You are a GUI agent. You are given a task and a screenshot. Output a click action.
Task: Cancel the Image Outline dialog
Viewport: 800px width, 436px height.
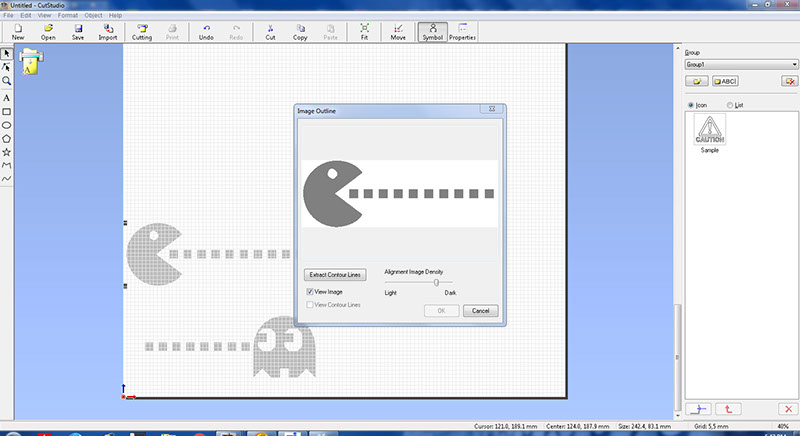click(x=481, y=311)
